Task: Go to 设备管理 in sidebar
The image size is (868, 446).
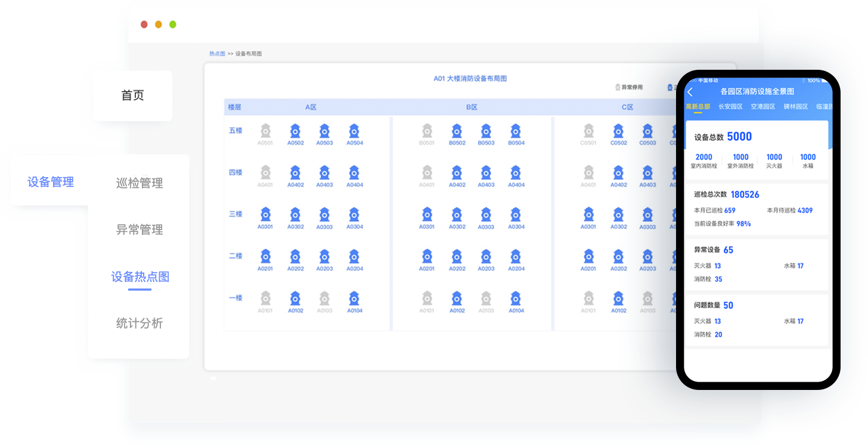Action: tap(51, 182)
